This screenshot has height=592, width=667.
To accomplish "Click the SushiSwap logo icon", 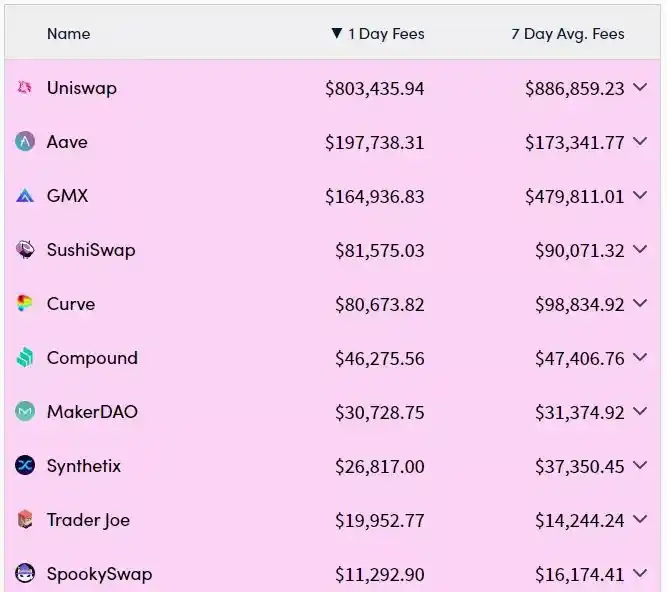I will coord(25,250).
